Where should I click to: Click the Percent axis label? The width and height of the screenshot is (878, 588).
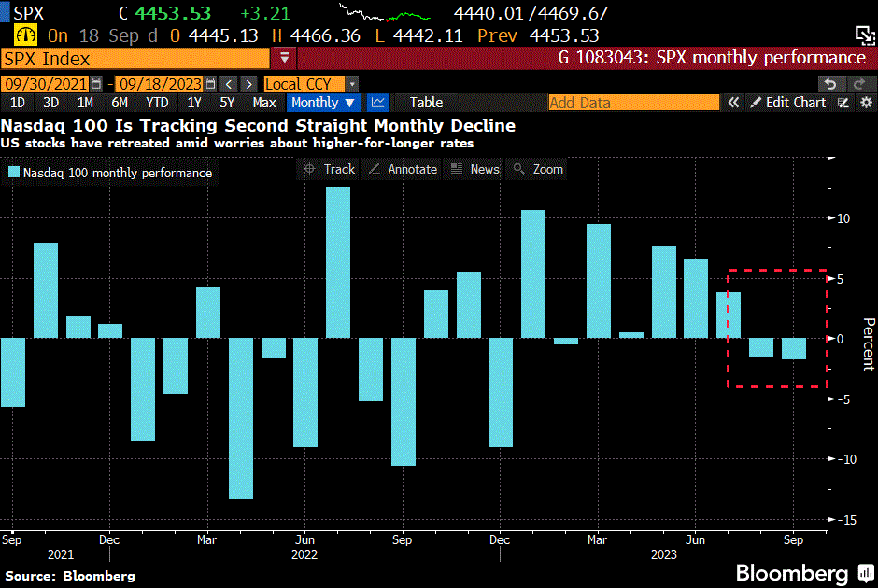[869, 344]
